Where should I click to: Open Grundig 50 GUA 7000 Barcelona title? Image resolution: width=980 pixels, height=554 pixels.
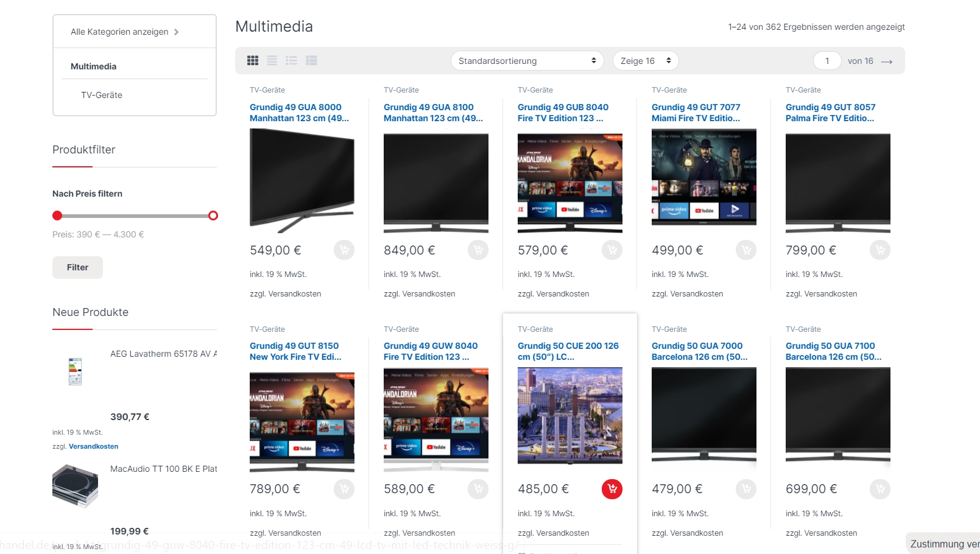(x=699, y=351)
